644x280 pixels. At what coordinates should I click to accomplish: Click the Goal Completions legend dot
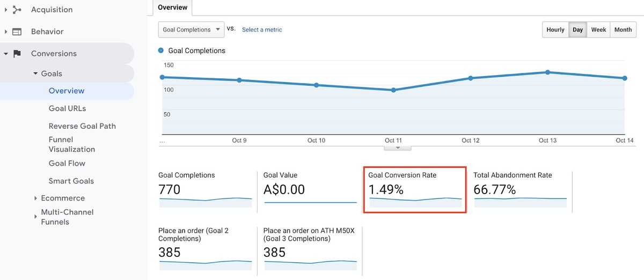(x=161, y=50)
